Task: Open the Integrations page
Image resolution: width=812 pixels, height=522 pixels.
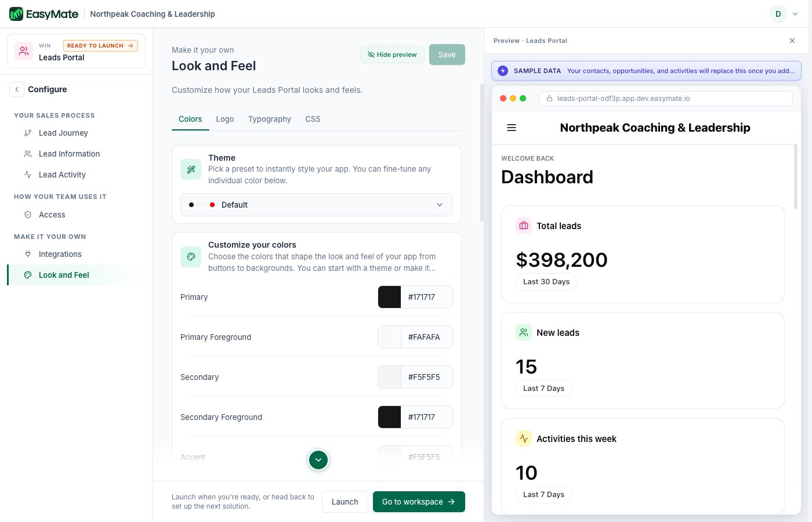Action: (x=60, y=254)
